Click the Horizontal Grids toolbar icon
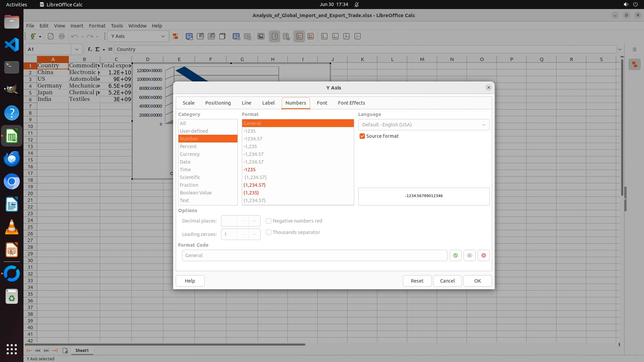The image size is (644, 362). point(299,36)
